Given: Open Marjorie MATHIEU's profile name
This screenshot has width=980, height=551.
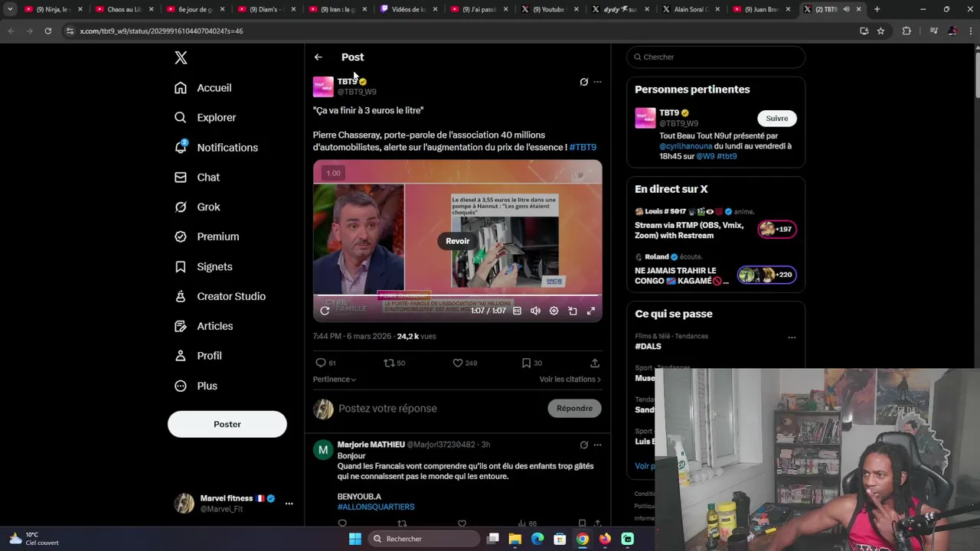Looking at the screenshot, I should pyautogui.click(x=371, y=445).
